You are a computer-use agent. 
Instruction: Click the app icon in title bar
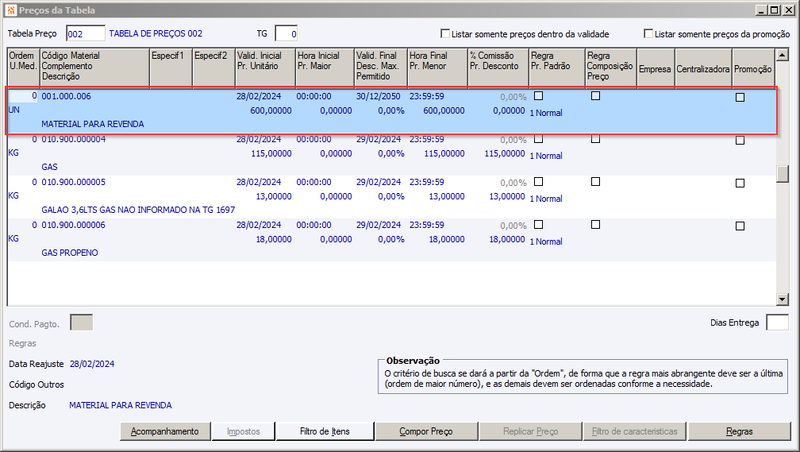11,10
